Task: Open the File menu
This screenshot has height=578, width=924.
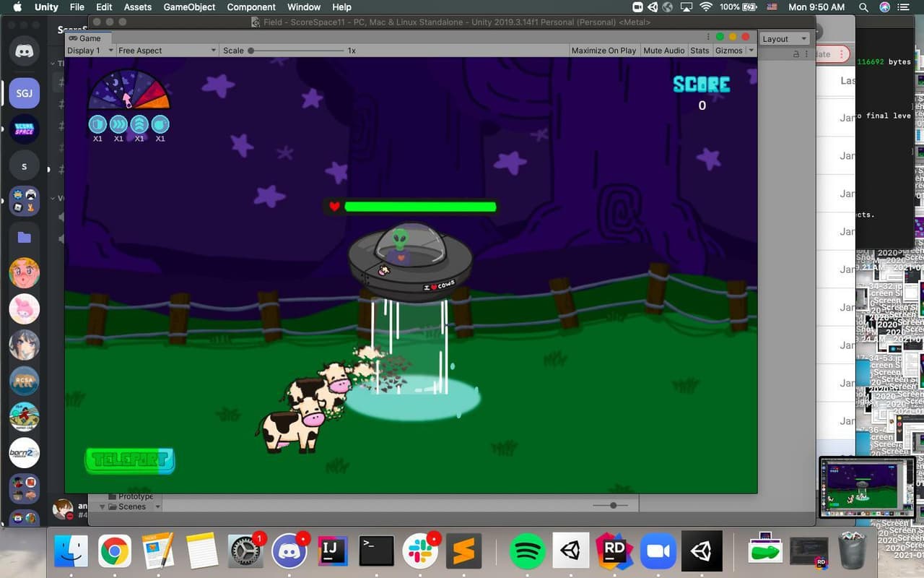Action: (x=77, y=7)
